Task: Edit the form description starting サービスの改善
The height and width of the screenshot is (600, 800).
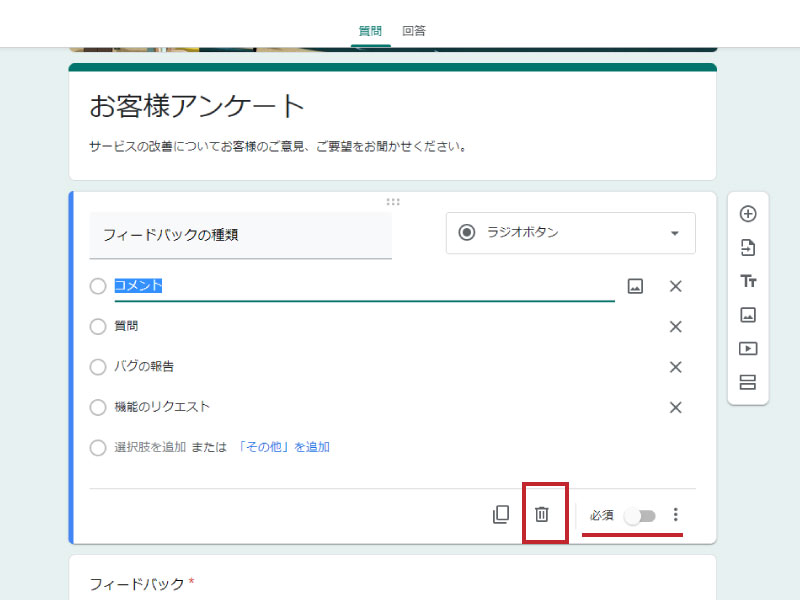Action: point(278,147)
